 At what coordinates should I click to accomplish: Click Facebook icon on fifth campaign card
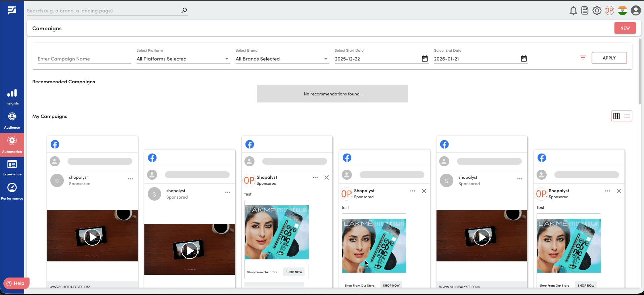(444, 144)
